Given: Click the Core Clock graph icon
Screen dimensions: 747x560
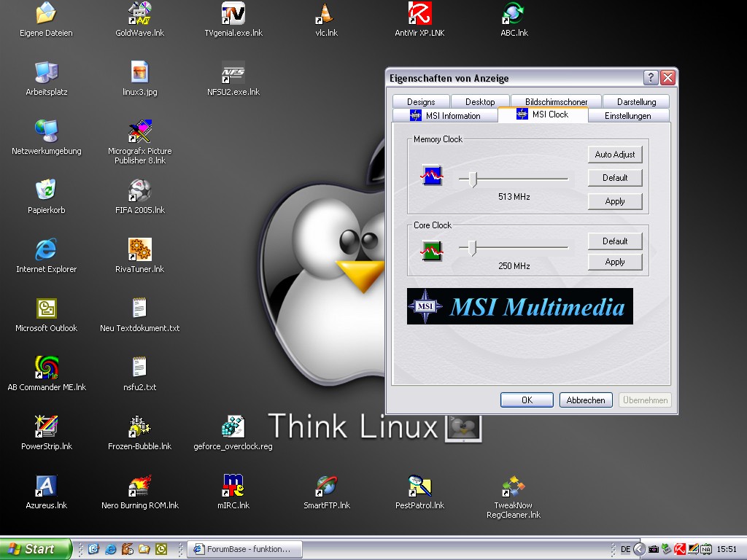Looking at the screenshot, I should click(432, 251).
